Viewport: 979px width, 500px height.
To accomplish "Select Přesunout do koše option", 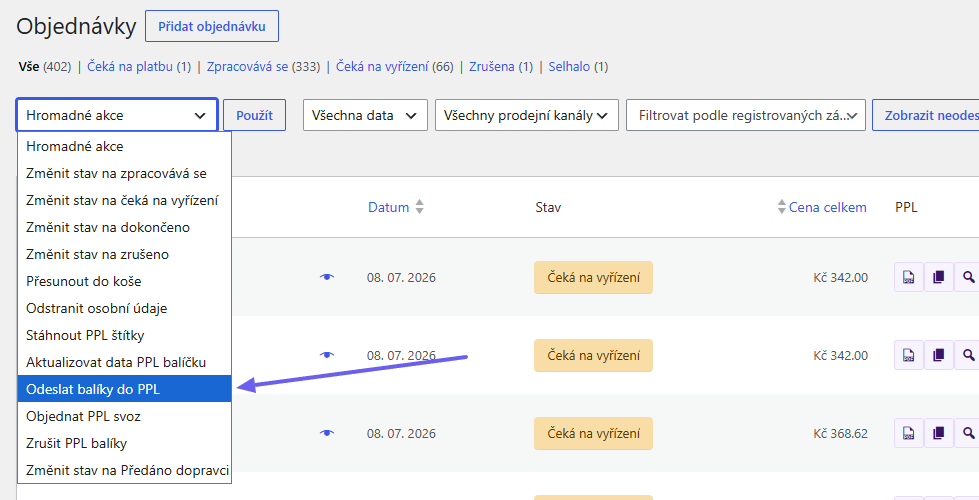I will pyautogui.click(x=124, y=281).
